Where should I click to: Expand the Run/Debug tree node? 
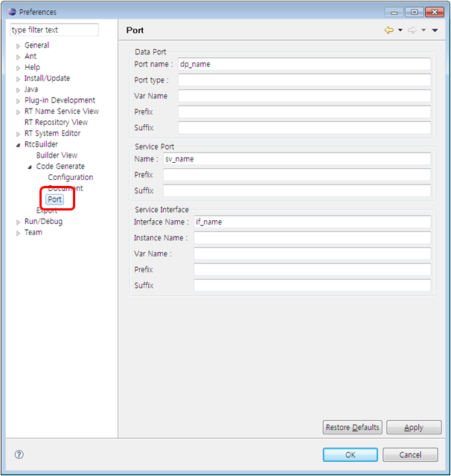pyautogui.click(x=19, y=222)
